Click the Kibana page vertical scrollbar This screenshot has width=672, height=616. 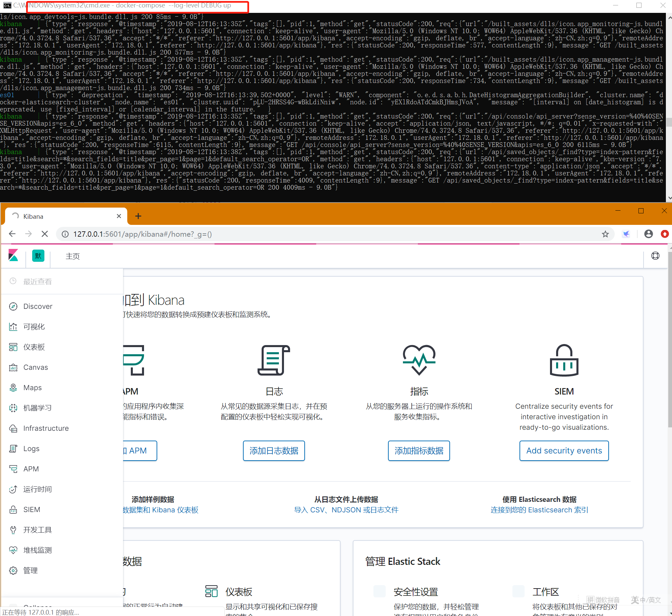669,339
